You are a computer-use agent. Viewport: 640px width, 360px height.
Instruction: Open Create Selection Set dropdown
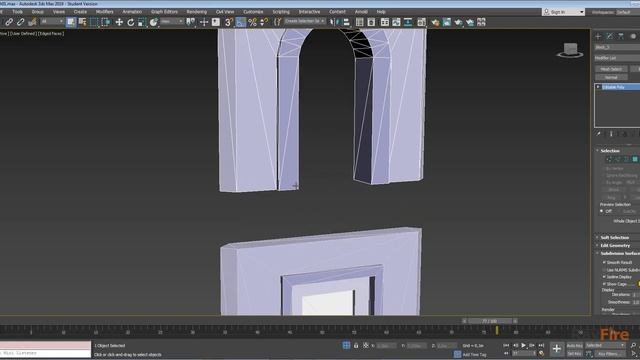[x=305, y=21]
